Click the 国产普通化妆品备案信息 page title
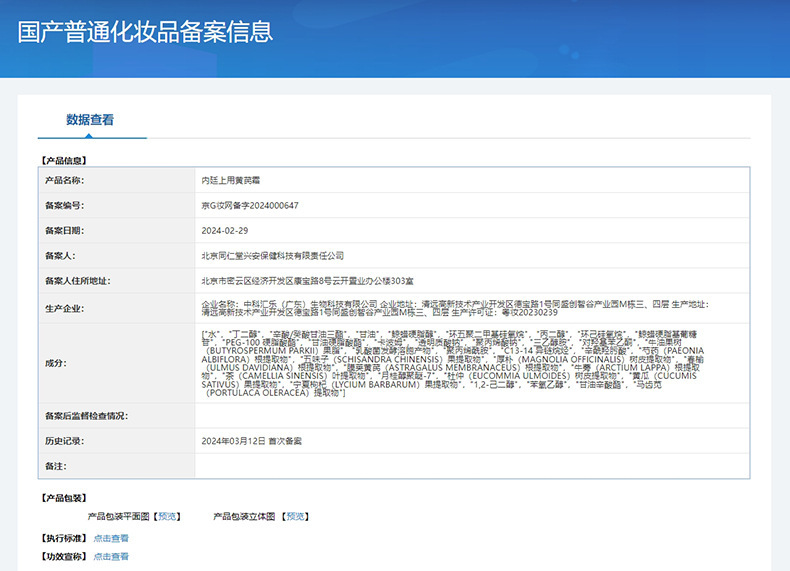This screenshot has width=790, height=571. click(x=145, y=31)
